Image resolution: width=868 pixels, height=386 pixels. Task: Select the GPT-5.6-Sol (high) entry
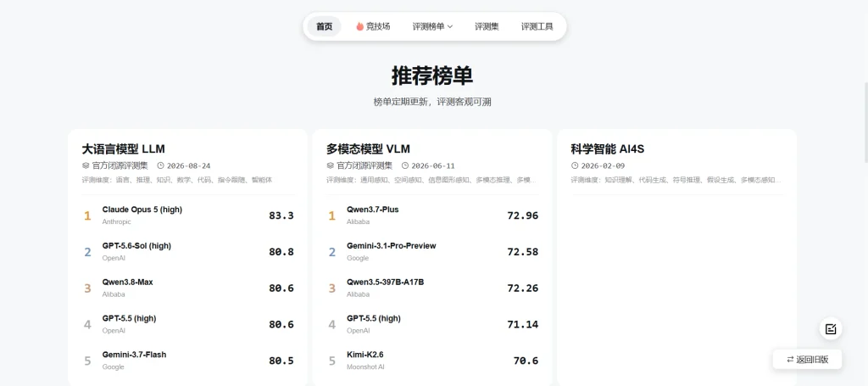tap(188, 251)
